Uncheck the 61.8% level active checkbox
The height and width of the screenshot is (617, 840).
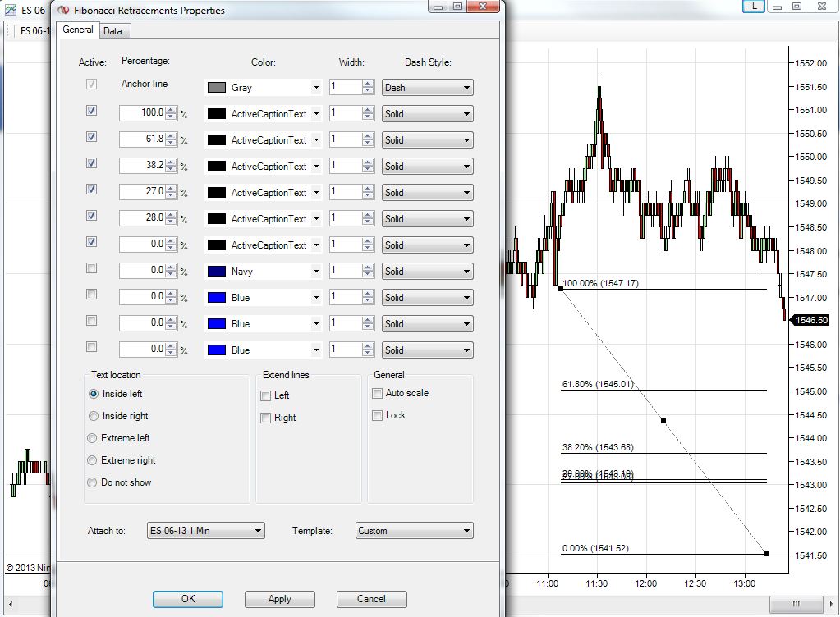tap(92, 136)
